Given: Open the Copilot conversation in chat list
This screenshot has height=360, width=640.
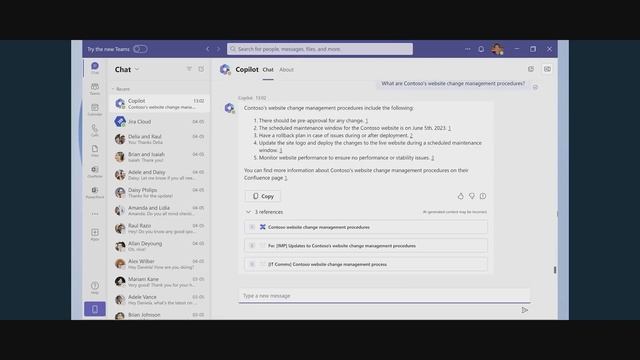Looking at the screenshot, I should 160,104.
